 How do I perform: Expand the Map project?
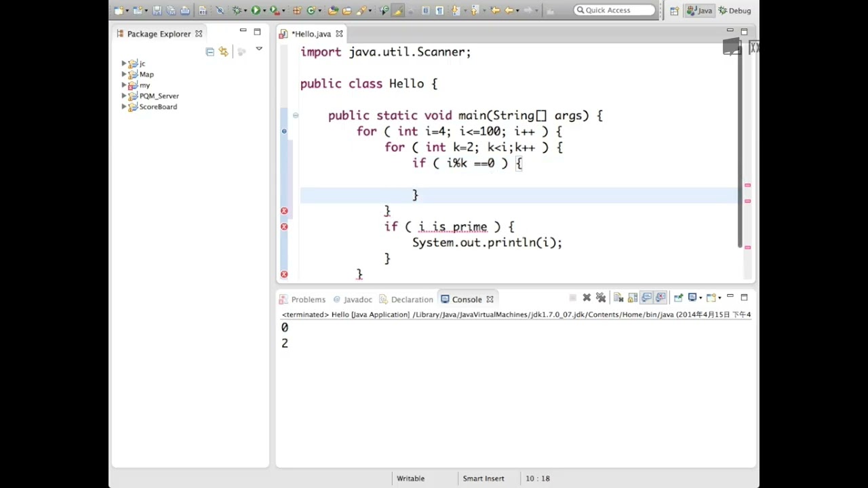tap(124, 75)
